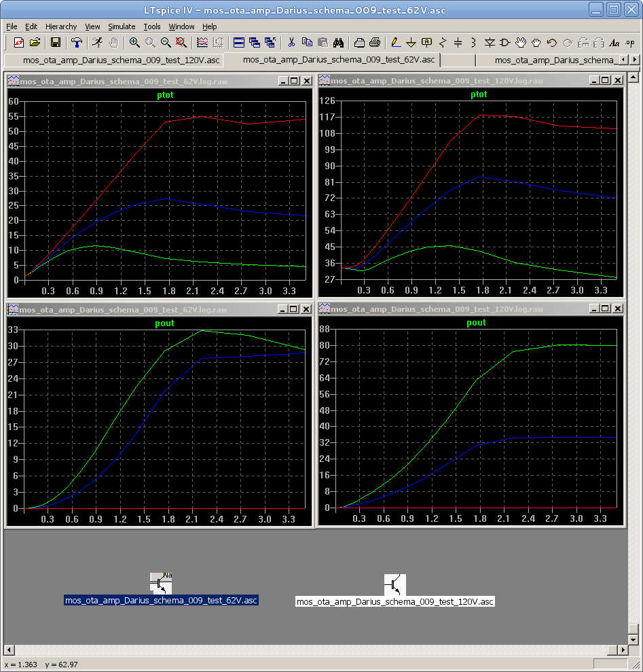Click the Pick Visible Traces waveform icon

(x=202, y=42)
